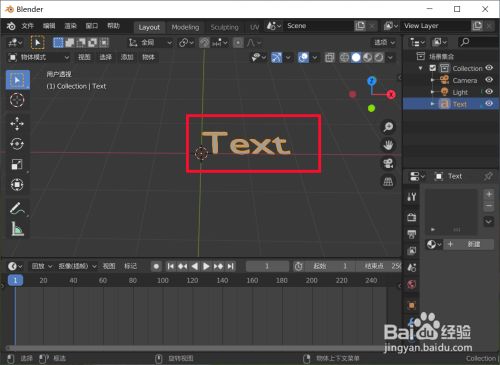Click the add new view layer icon

tap(477, 26)
